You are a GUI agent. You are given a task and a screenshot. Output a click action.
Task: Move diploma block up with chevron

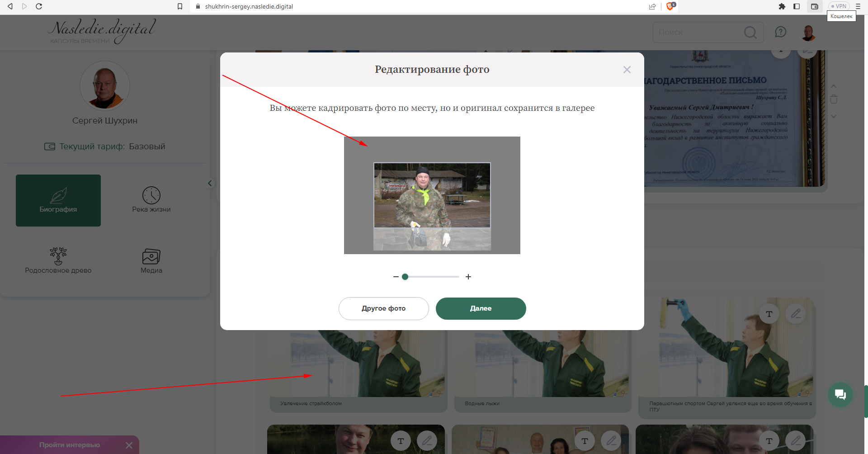point(834,86)
